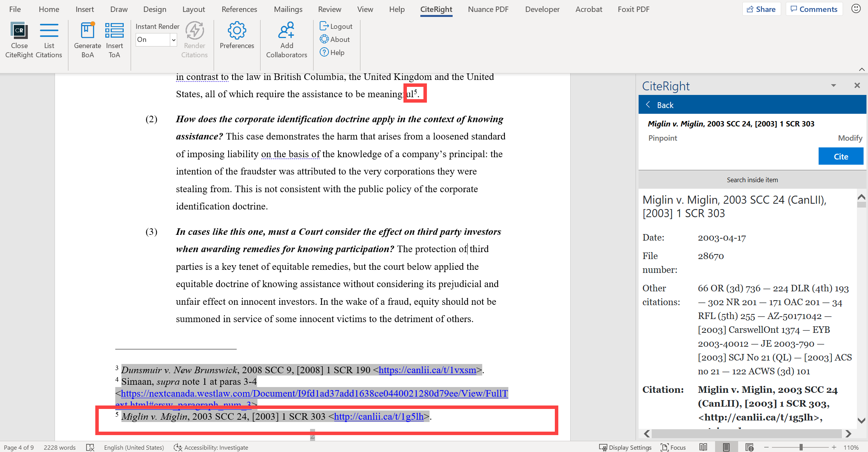Viewport: 868px width, 452px height.
Task: Open the Nuance PDF tab
Action: (488, 9)
